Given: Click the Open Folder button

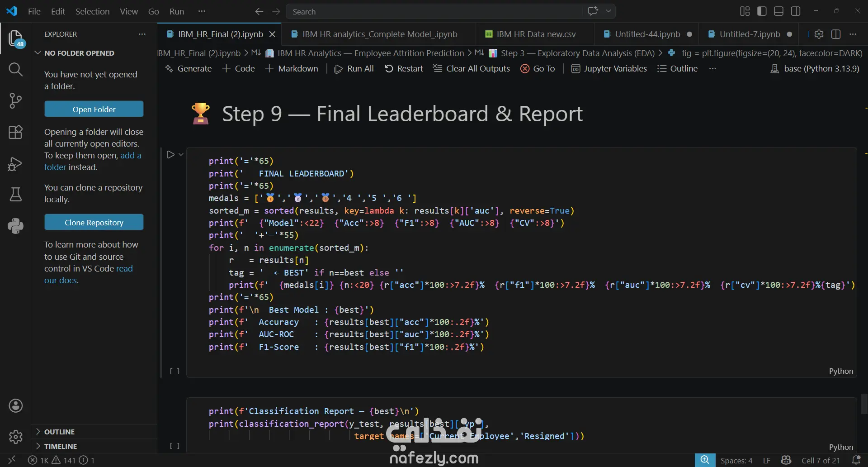Looking at the screenshot, I should click(94, 109).
